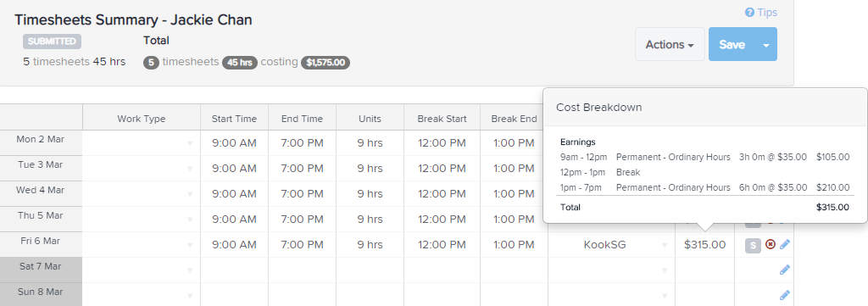
Task: Click End Time cell for Mon 2 Mar
Action: (303, 142)
